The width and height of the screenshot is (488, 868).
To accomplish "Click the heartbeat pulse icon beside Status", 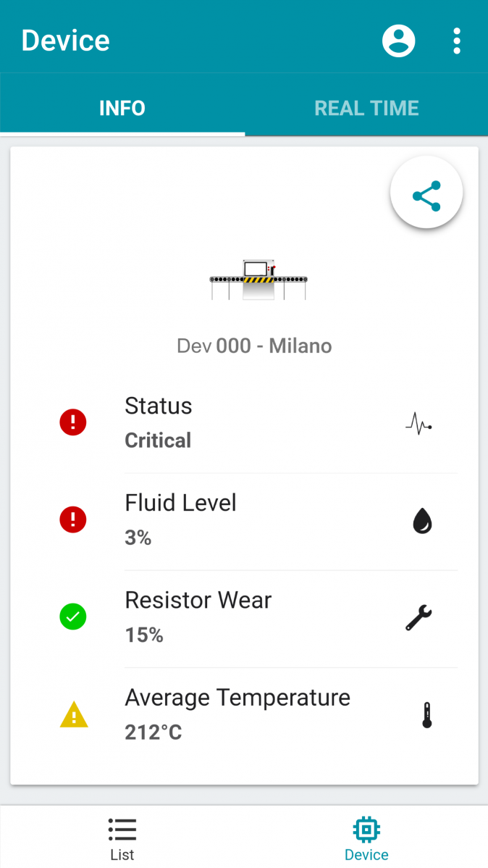I will (418, 423).
